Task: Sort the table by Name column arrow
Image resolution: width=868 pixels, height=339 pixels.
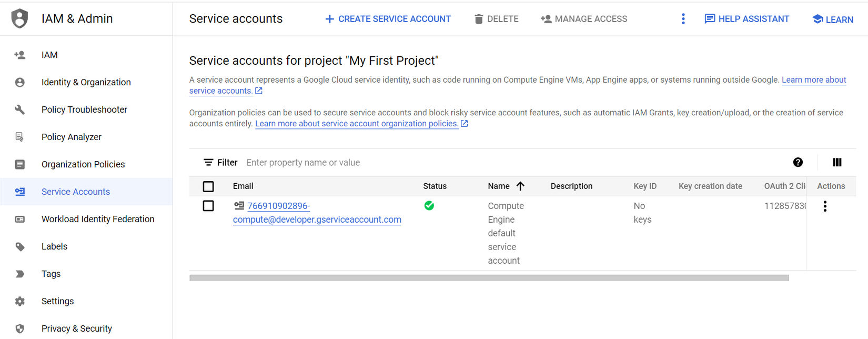Action: 520,186
